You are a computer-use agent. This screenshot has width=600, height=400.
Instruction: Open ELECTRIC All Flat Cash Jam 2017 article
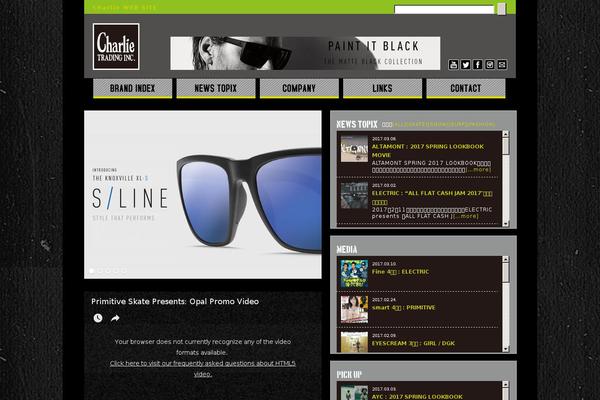click(x=432, y=198)
